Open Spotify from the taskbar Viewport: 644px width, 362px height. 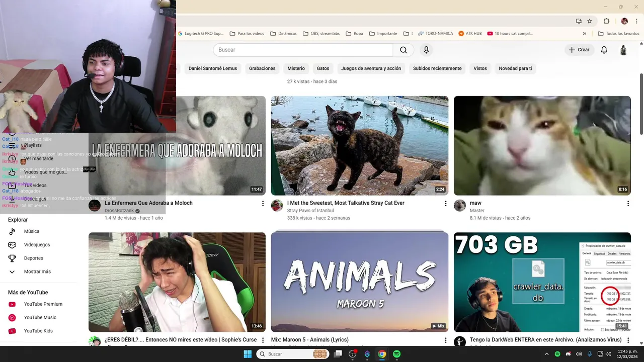click(396, 354)
